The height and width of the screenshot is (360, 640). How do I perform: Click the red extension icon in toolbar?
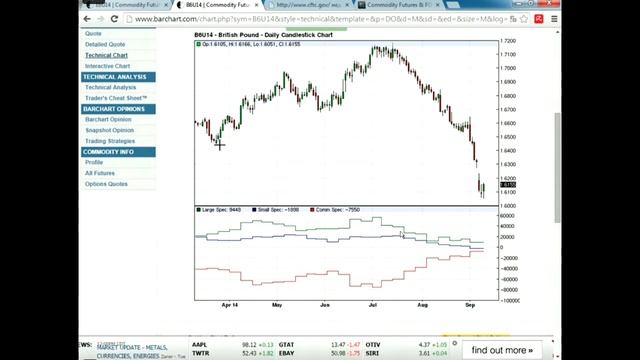pos(539,19)
